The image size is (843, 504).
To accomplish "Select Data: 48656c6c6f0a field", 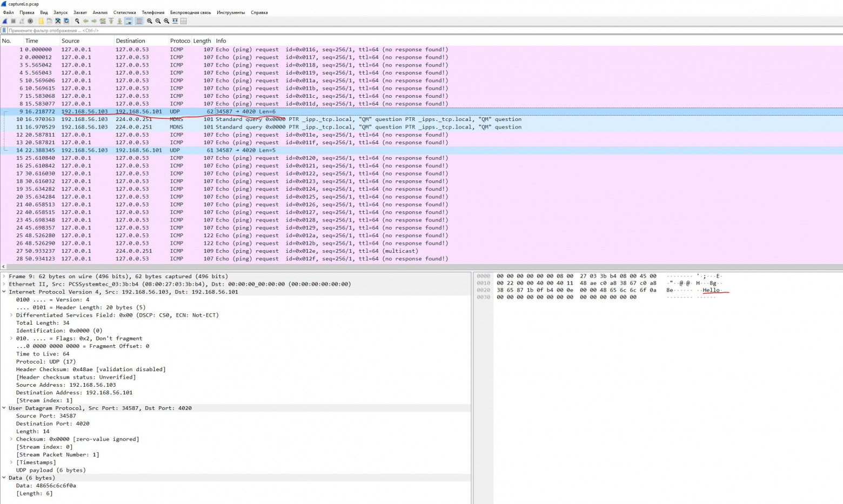I will pos(46,486).
